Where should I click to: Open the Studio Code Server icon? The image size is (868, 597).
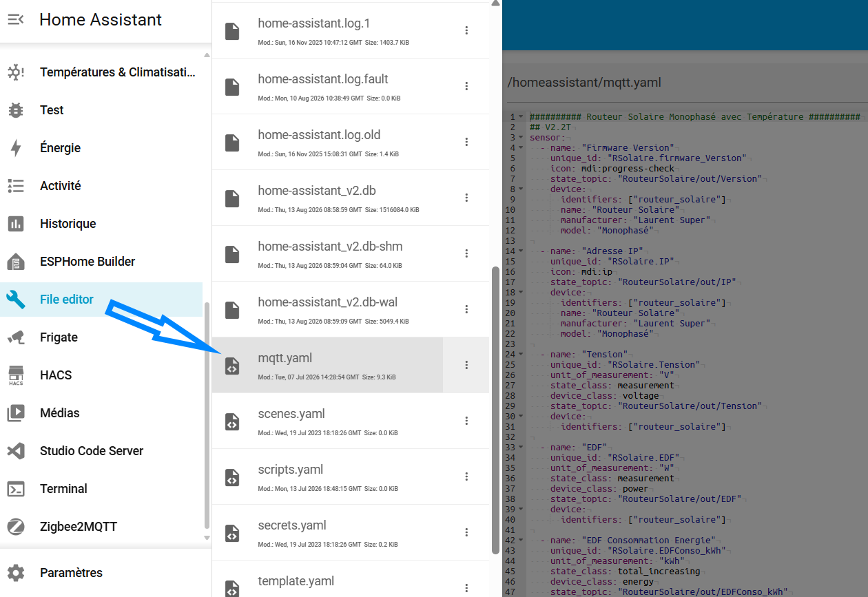coord(16,451)
